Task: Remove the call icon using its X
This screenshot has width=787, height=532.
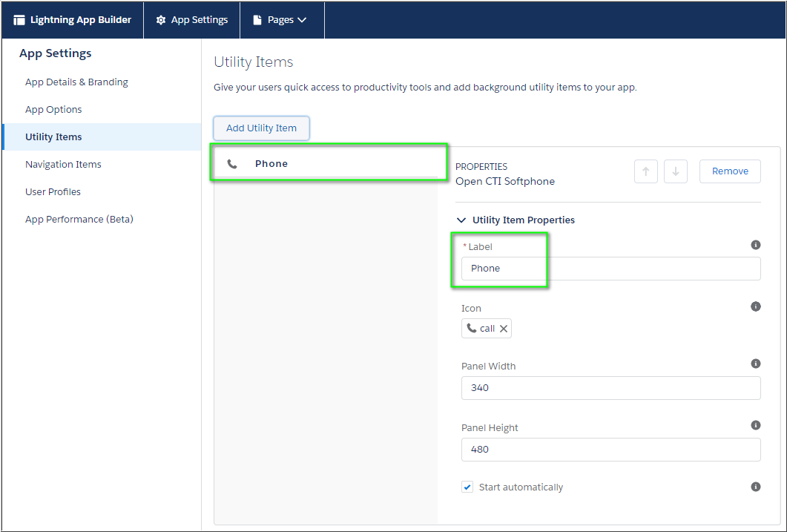Action: coord(504,329)
